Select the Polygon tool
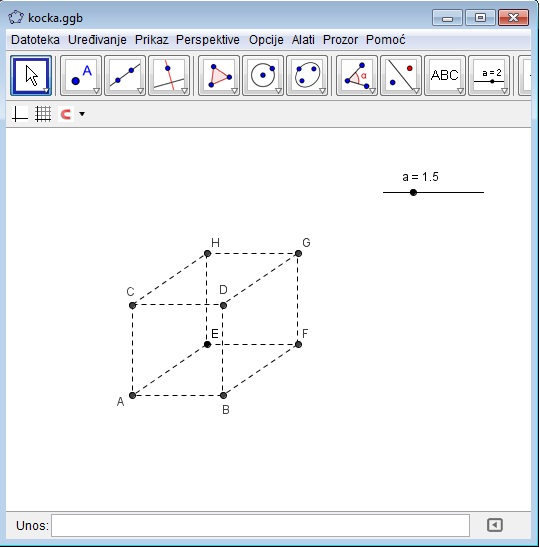 click(x=219, y=75)
